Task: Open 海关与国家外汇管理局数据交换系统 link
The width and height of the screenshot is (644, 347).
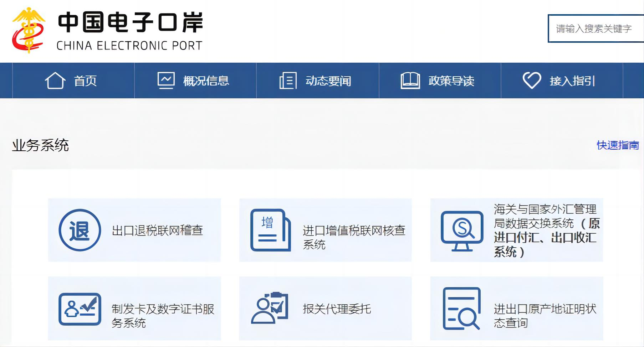Action: click(x=516, y=230)
